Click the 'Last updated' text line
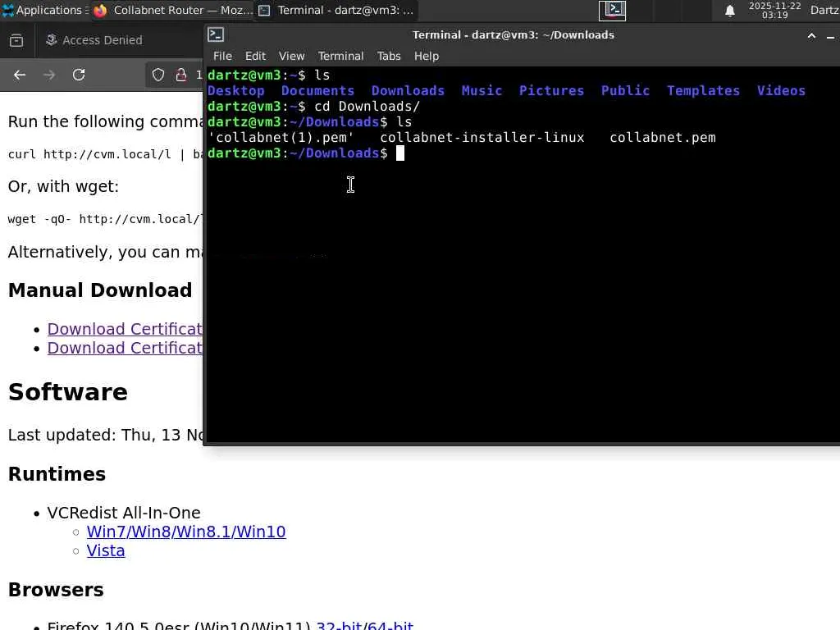Screen dimensions: 840x630 coord(106,435)
